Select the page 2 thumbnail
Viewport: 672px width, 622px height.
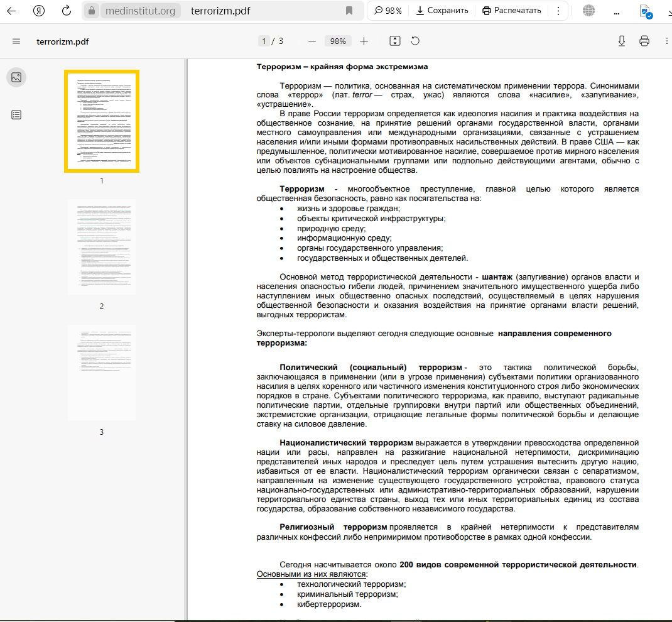(102, 247)
